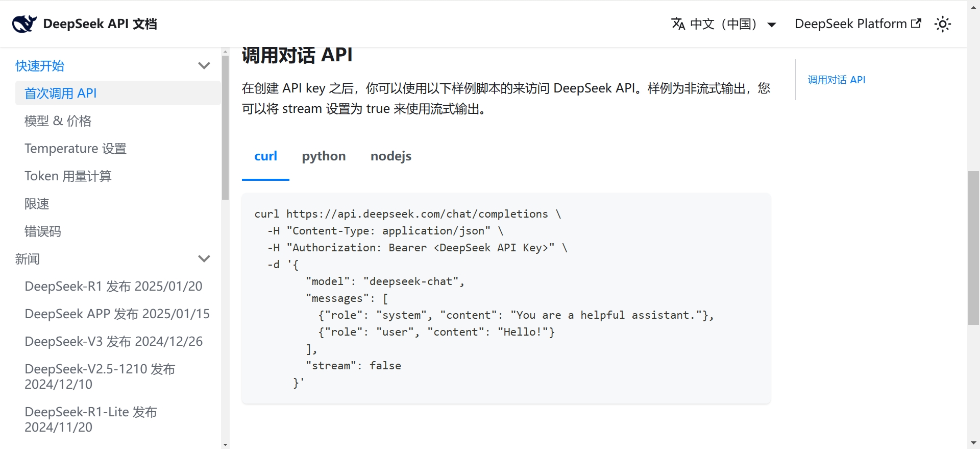Jump to 调用对话 API in table of contents

[x=836, y=80]
